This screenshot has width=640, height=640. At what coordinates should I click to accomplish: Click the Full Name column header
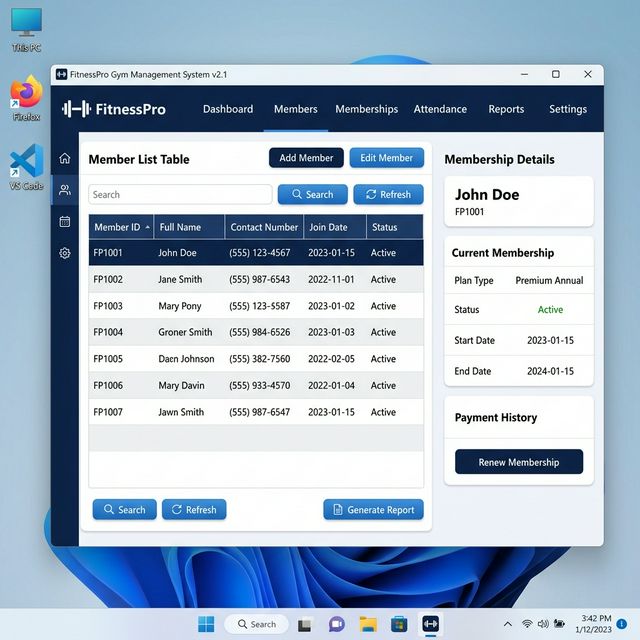[189, 227]
